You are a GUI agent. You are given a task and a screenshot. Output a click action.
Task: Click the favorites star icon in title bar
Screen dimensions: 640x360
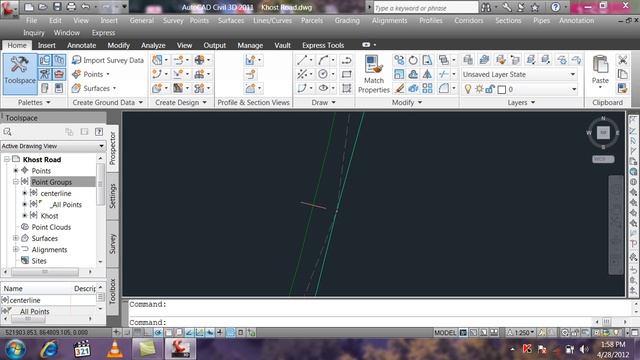click(535, 7)
